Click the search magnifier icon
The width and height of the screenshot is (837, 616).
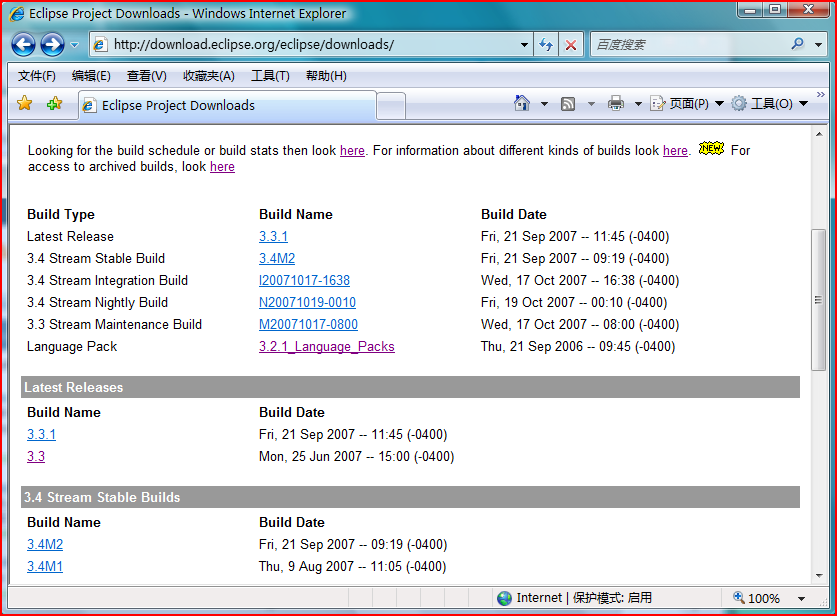[x=797, y=44]
